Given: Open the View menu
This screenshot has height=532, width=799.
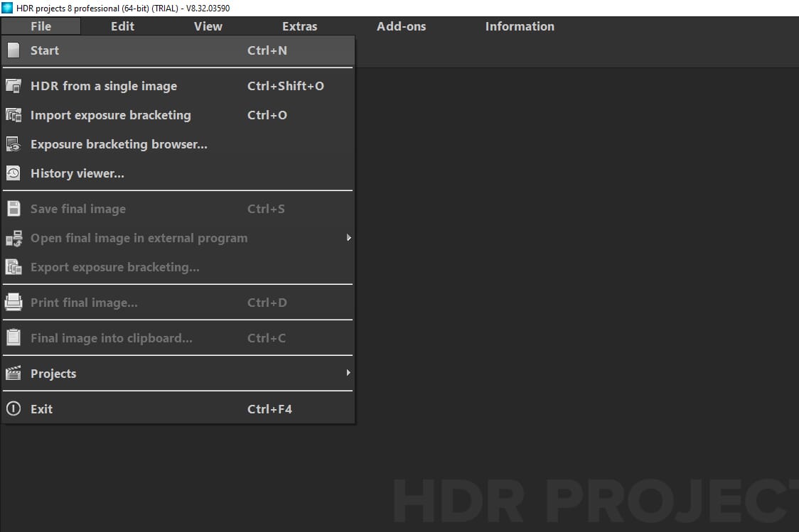Looking at the screenshot, I should point(208,26).
